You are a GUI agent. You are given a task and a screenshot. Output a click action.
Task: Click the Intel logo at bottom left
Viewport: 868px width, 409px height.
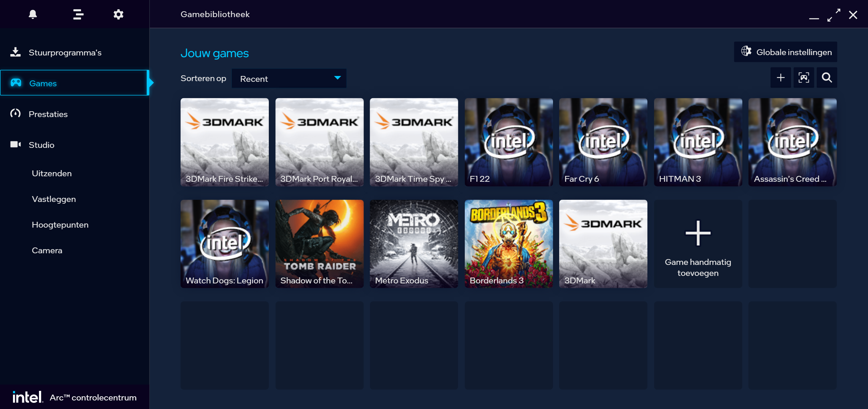(28, 397)
